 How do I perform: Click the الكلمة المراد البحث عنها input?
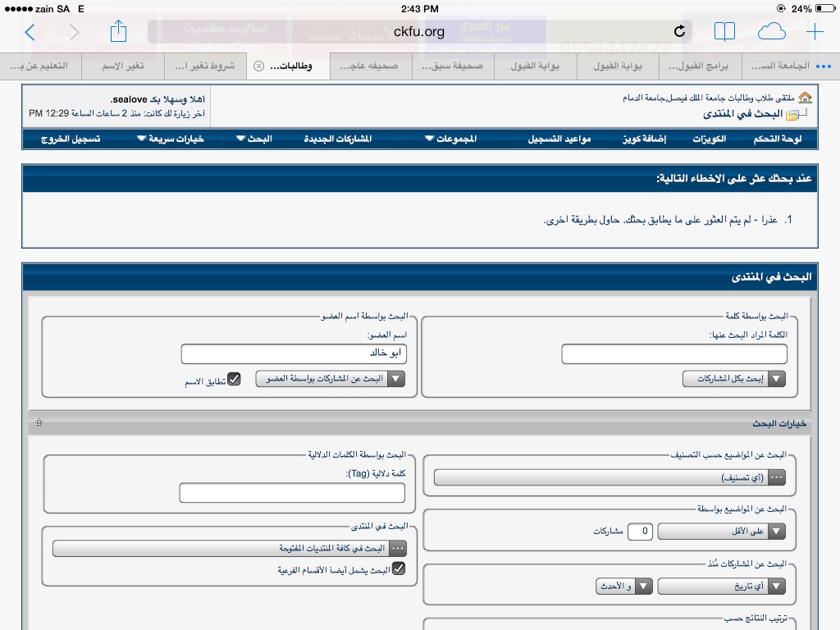pos(674,354)
